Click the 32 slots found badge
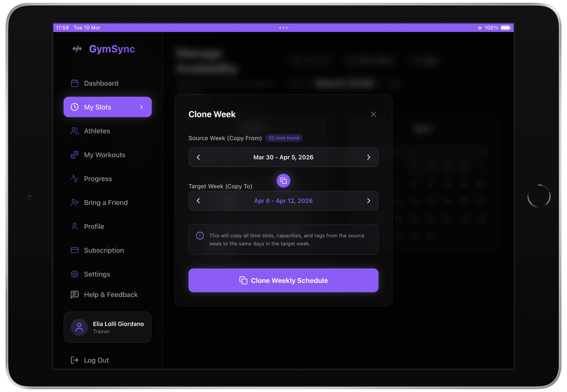Viewport: 567px width, 392px height. click(284, 138)
